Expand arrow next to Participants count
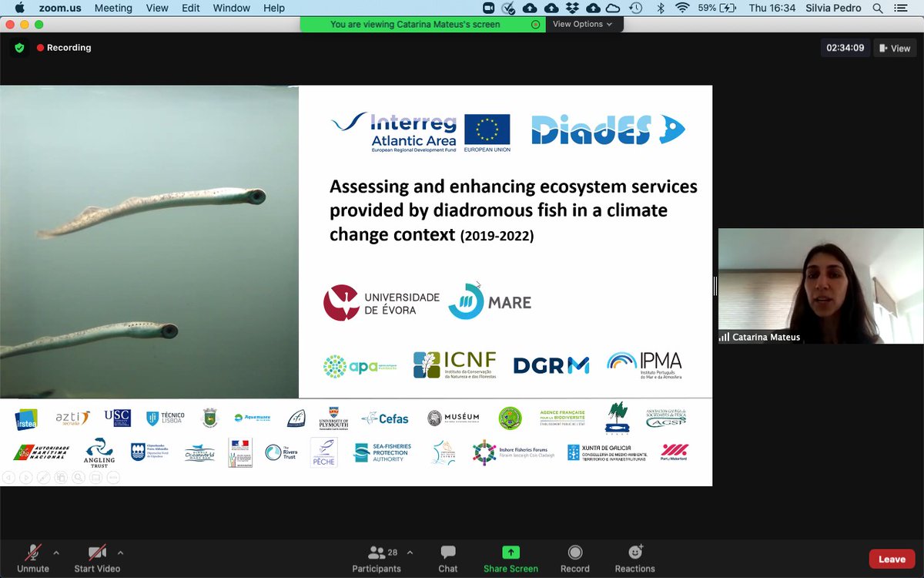The height and width of the screenshot is (578, 924). click(410, 553)
